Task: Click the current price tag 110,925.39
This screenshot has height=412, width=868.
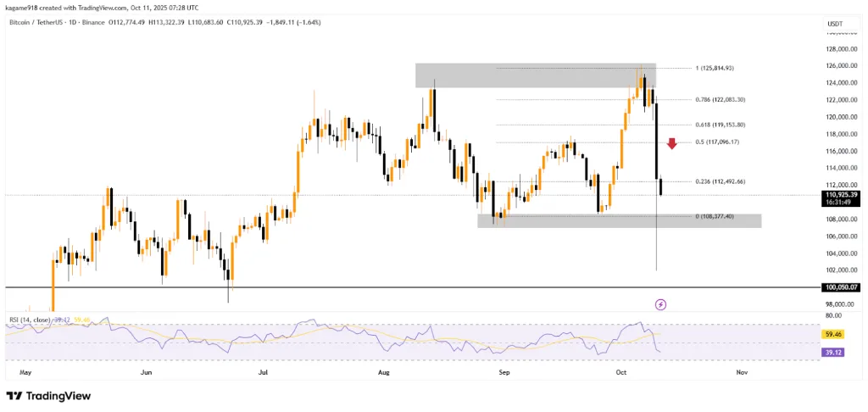Action: click(x=842, y=195)
